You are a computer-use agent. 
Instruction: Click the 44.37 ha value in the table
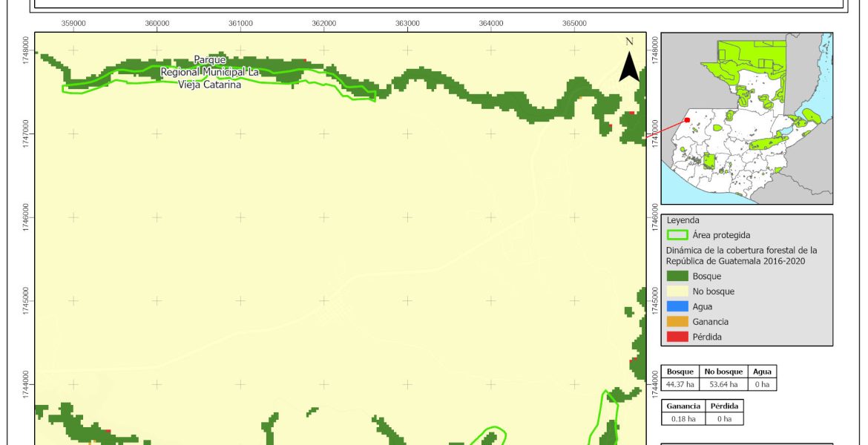(x=680, y=384)
